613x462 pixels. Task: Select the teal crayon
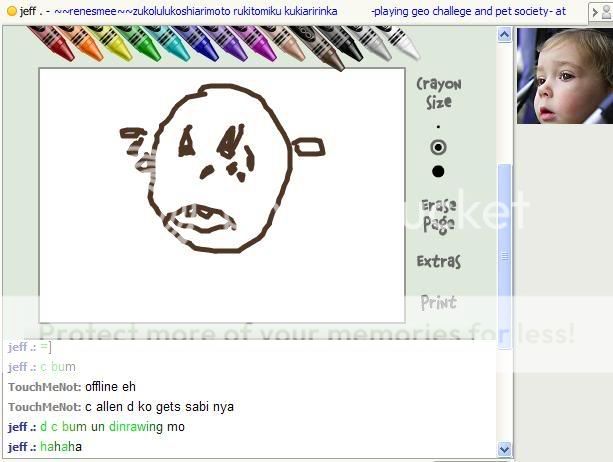pos(169,42)
